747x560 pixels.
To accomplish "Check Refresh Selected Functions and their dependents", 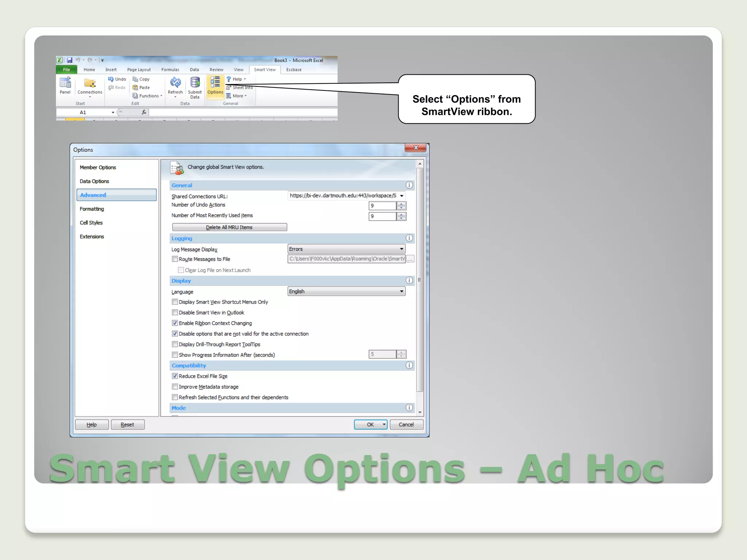I will click(x=175, y=397).
